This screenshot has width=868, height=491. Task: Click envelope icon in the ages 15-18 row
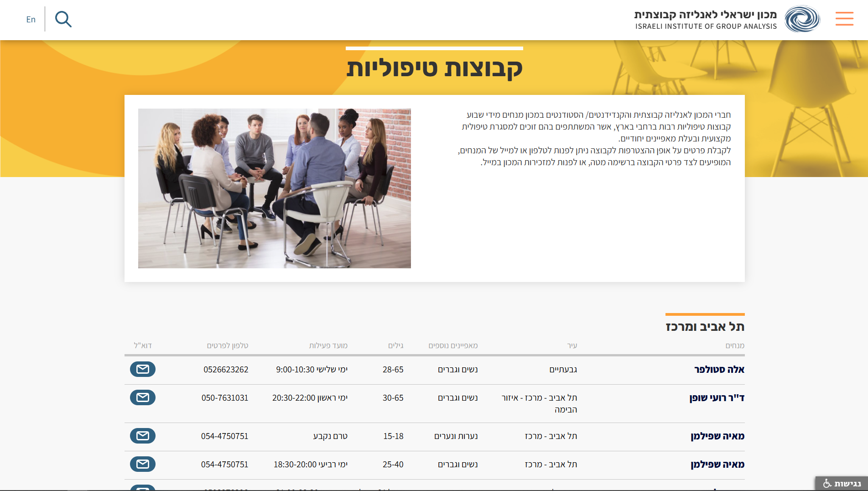(143, 436)
